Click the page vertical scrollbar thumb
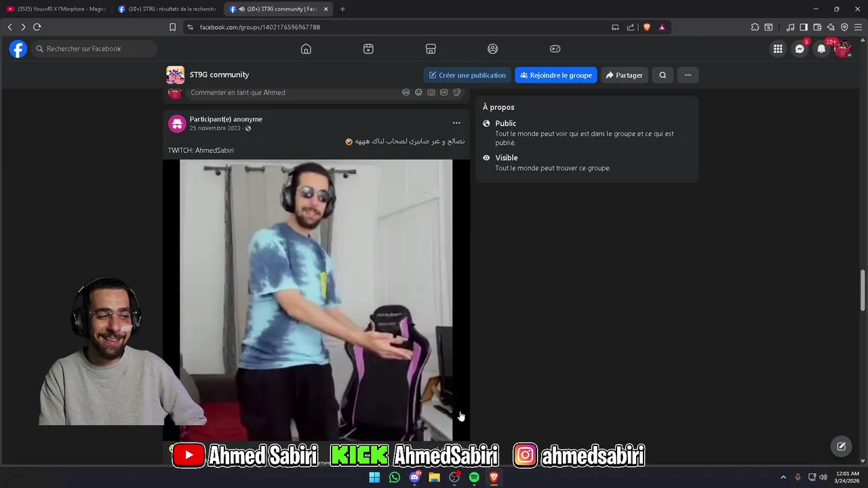Screen dimensions: 868x488 point(863,290)
